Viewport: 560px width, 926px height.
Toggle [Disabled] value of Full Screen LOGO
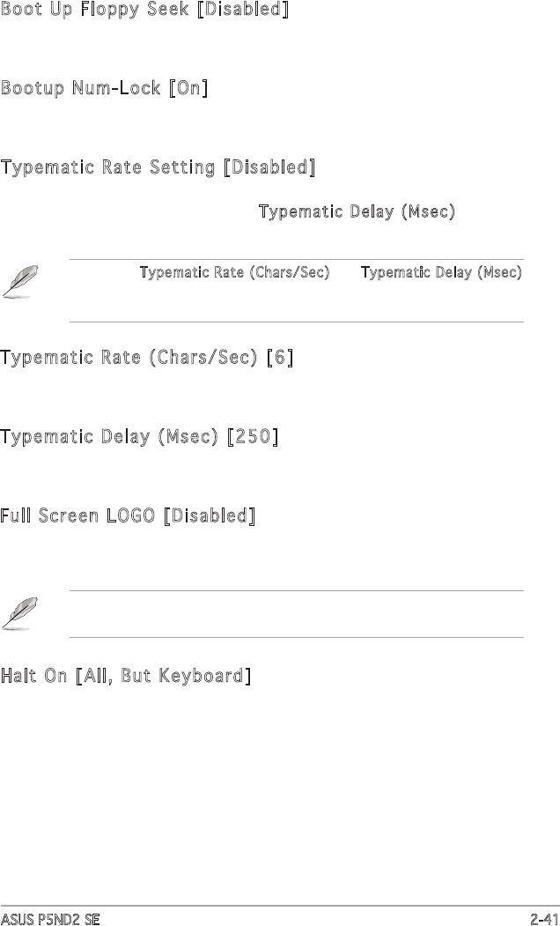(x=210, y=515)
